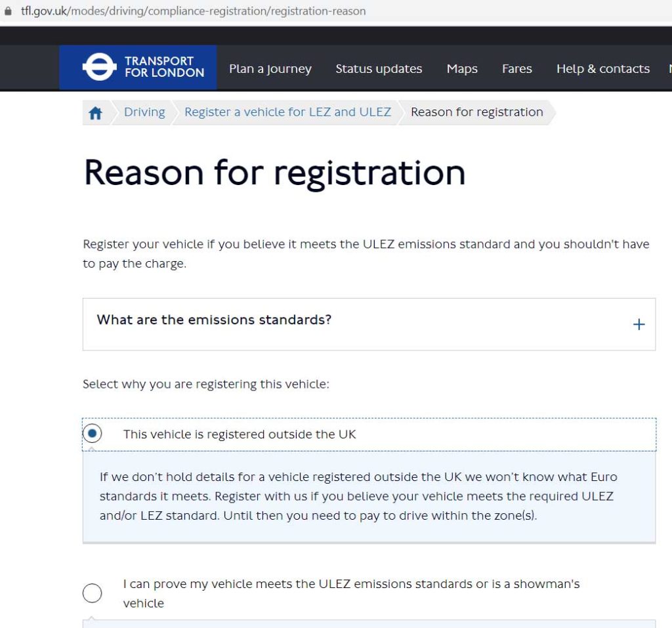Go to the Maps section
The width and height of the screenshot is (672, 628).
coord(462,69)
